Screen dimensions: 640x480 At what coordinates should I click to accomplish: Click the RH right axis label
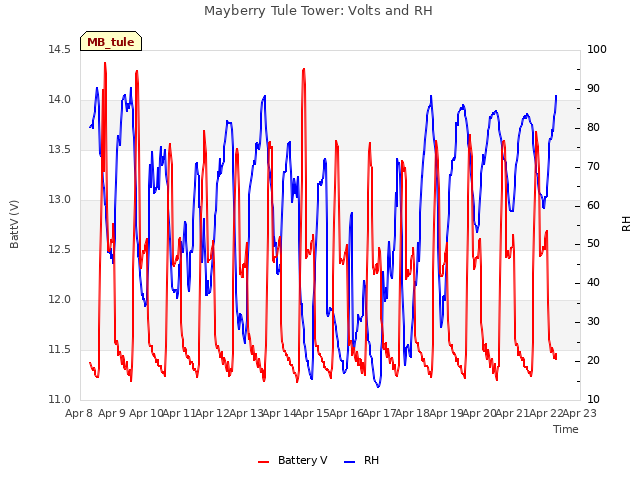(x=626, y=224)
